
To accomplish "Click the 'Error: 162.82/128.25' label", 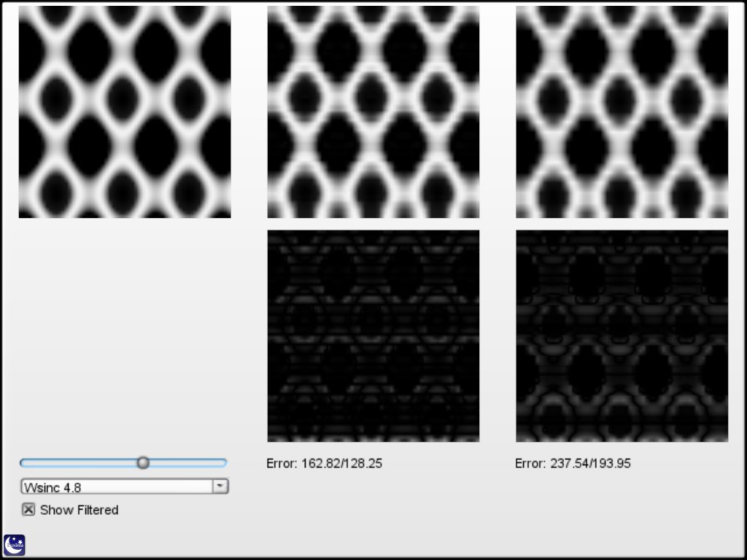I will pyautogui.click(x=325, y=463).
